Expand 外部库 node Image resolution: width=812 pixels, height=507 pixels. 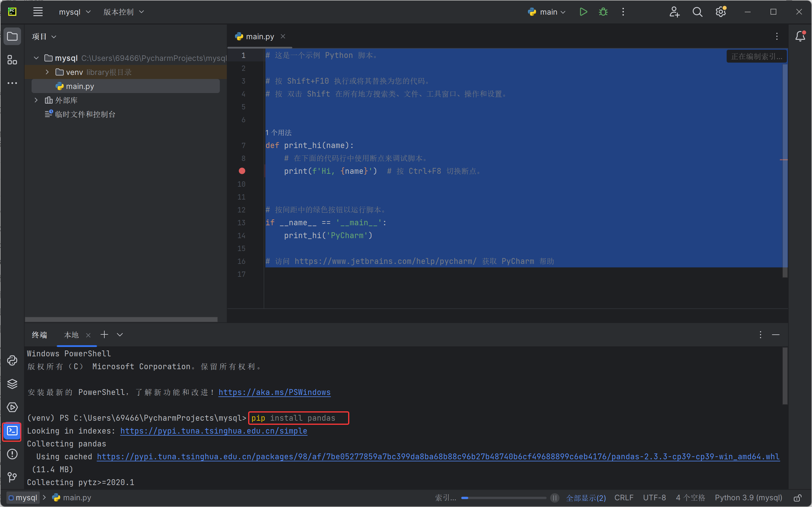click(x=36, y=100)
